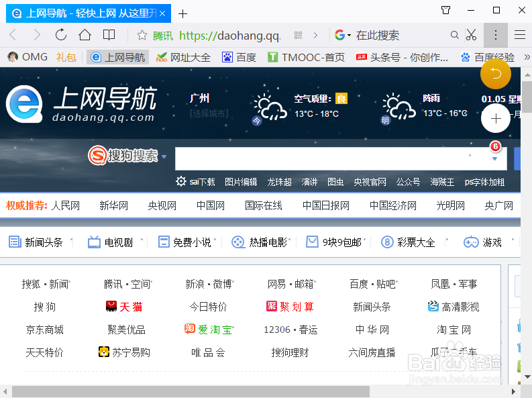Screen dimensions: 532x398
Task: Click the orange undo floating button
Action: [496, 74]
